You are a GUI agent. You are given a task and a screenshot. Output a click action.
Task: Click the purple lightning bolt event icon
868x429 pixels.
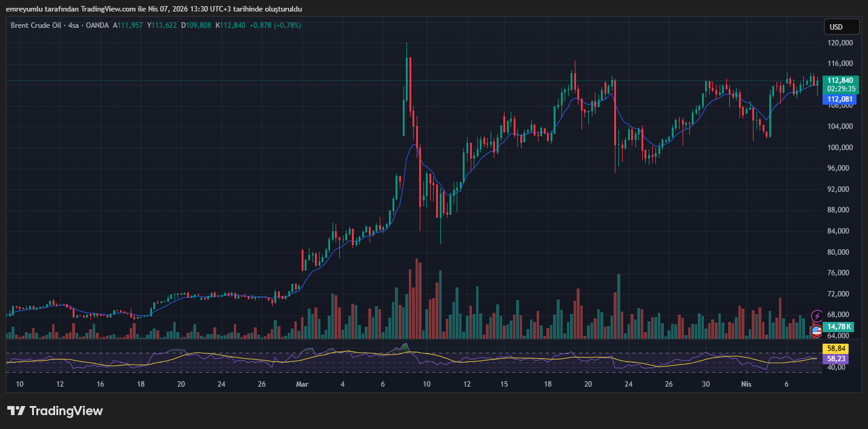817,316
